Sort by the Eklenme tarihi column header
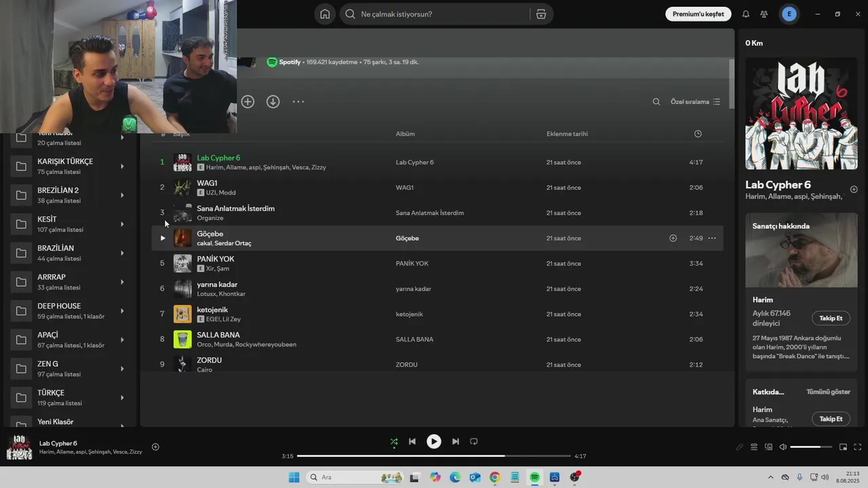This screenshot has width=868, height=488. (567, 134)
